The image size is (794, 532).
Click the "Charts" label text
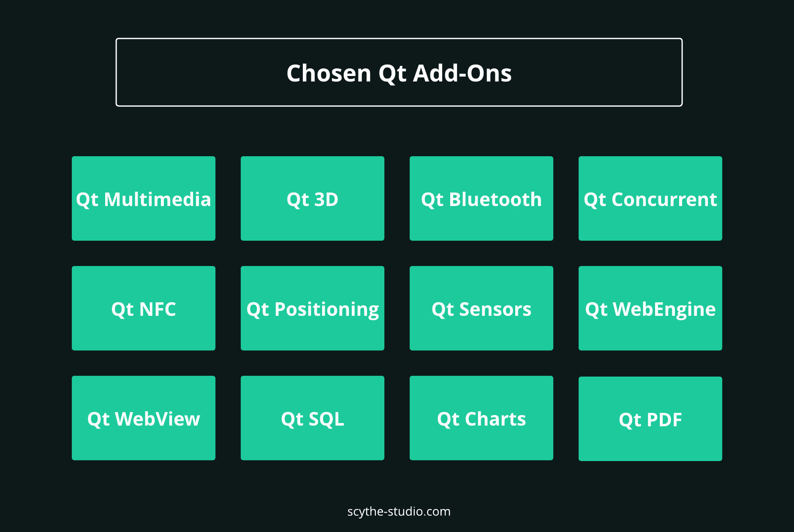point(495,419)
